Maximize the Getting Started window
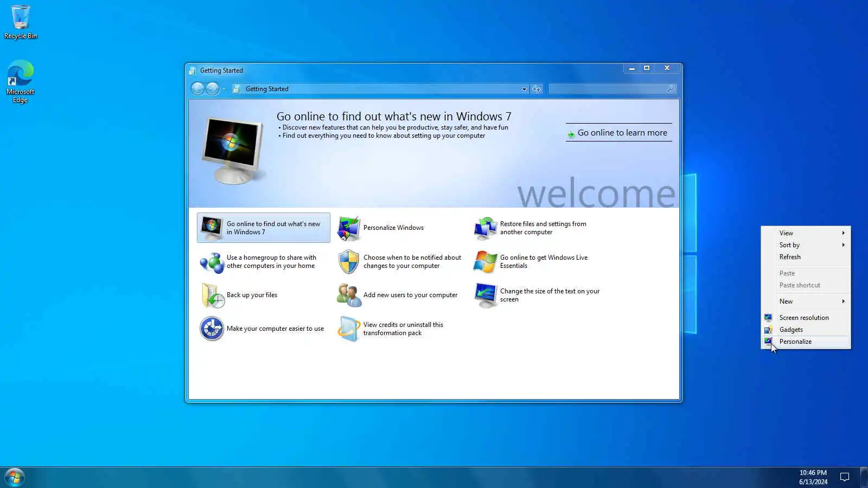Image resolution: width=868 pixels, height=488 pixels. [x=647, y=68]
